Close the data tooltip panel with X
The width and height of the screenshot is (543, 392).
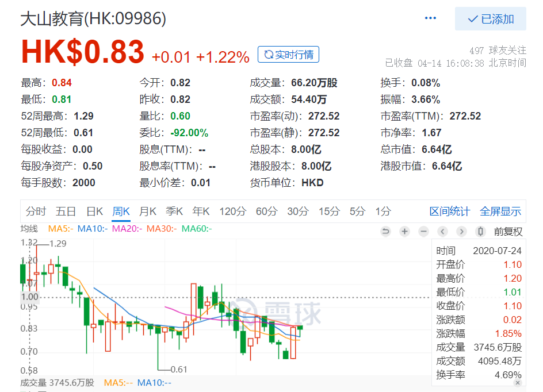tap(518, 383)
